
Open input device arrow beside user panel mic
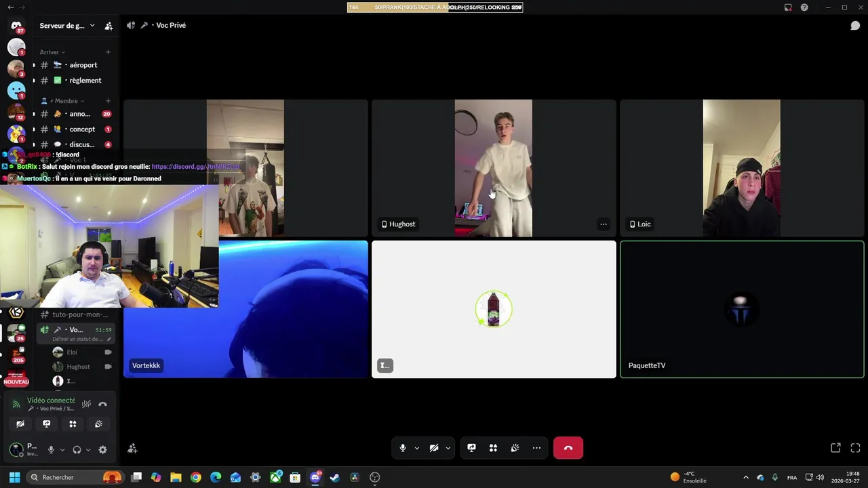click(62, 449)
